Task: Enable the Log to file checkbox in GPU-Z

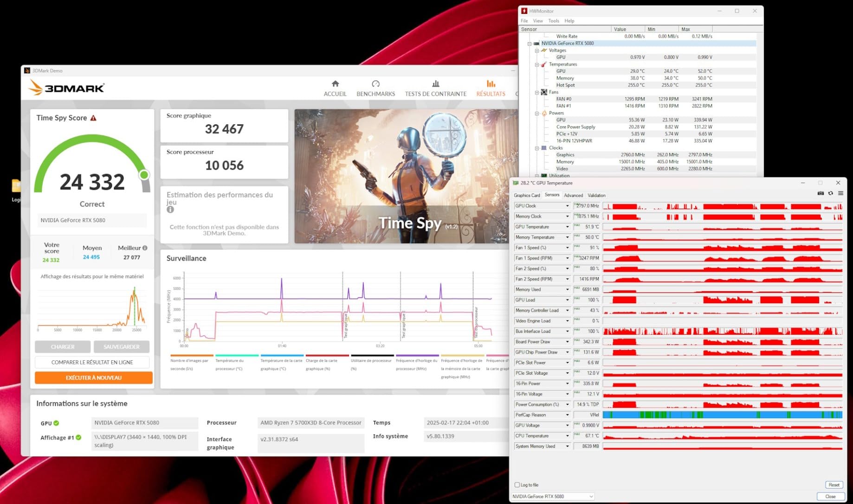Action: coord(517,485)
